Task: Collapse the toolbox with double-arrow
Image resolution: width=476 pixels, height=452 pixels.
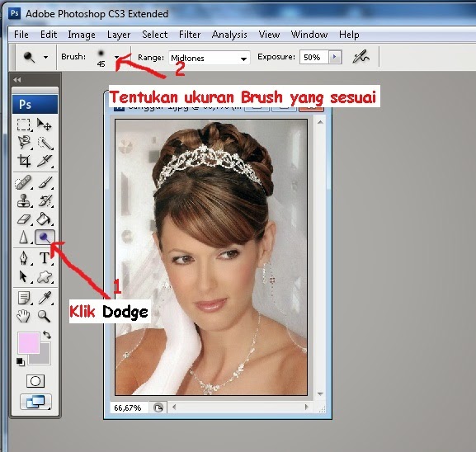Action: pyautogui.click(x=17, y=80)
